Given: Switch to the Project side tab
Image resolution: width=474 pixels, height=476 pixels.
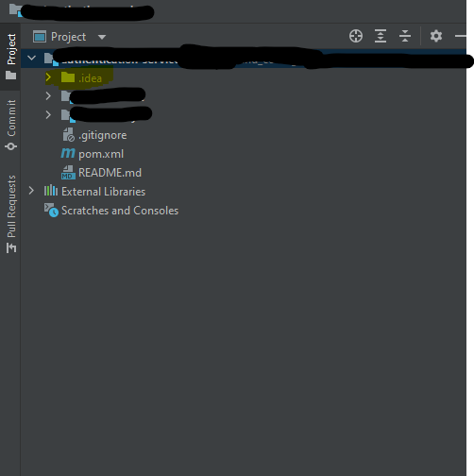Looking at the screenshot, I should click(x=11, y=57).
